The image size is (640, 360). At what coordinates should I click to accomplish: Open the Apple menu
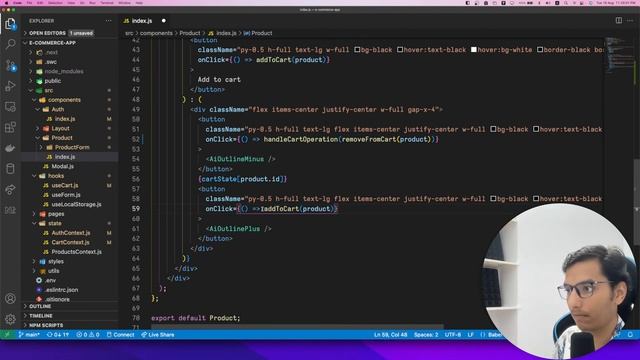coord(7,3)
